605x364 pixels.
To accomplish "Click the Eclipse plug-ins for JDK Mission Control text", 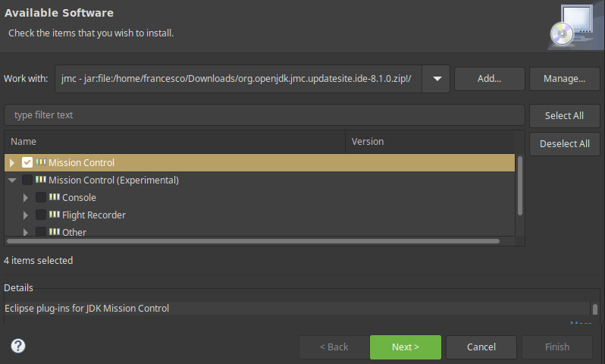I will (87, 309).
